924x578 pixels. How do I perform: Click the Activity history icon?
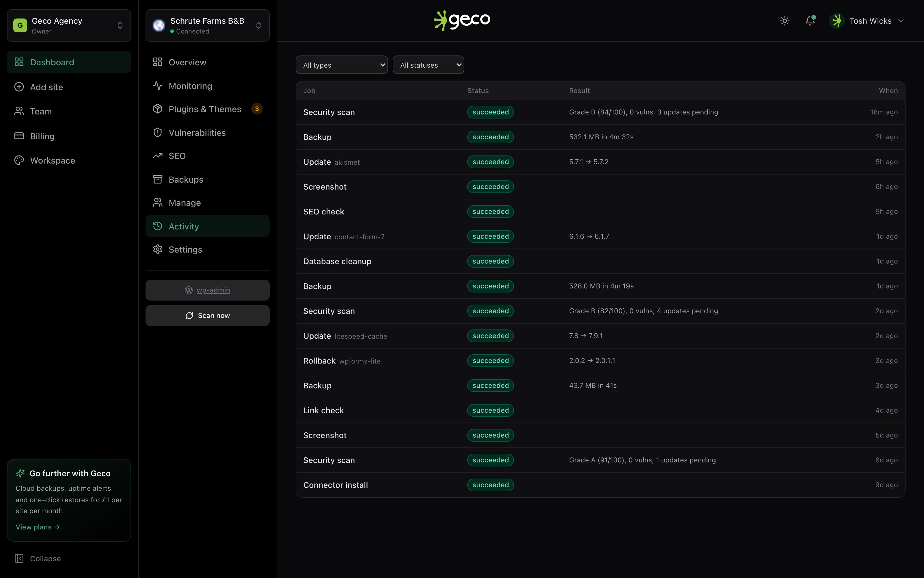tap(158, 226)
